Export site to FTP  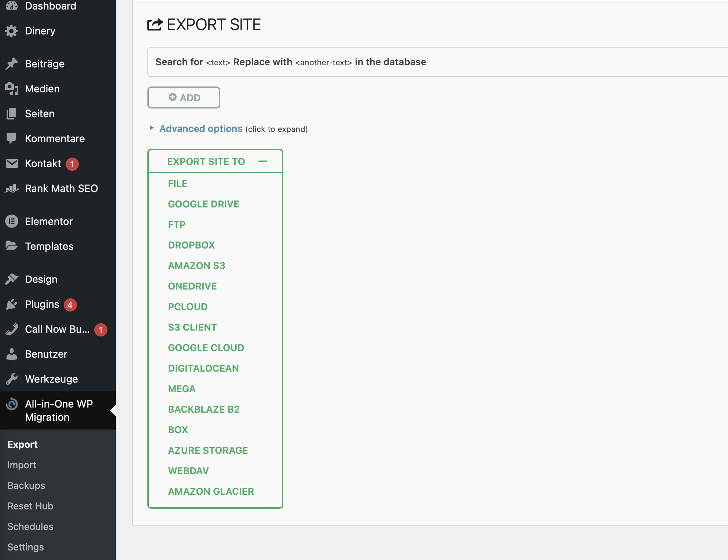(177, 225)
